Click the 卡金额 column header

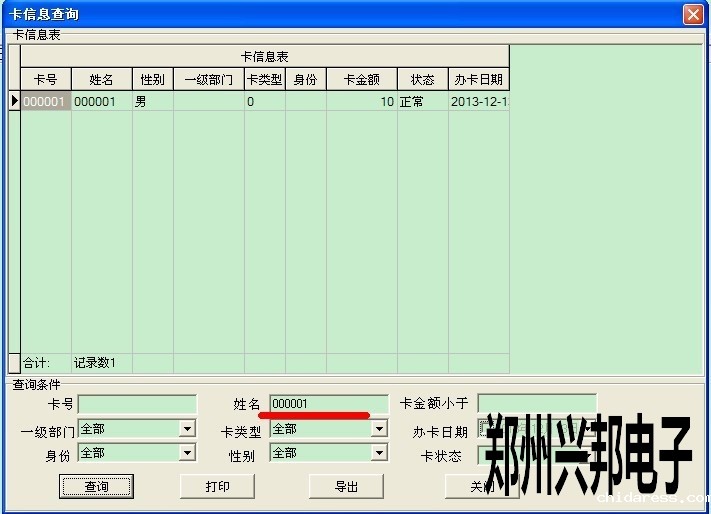(x=361, y=79)
